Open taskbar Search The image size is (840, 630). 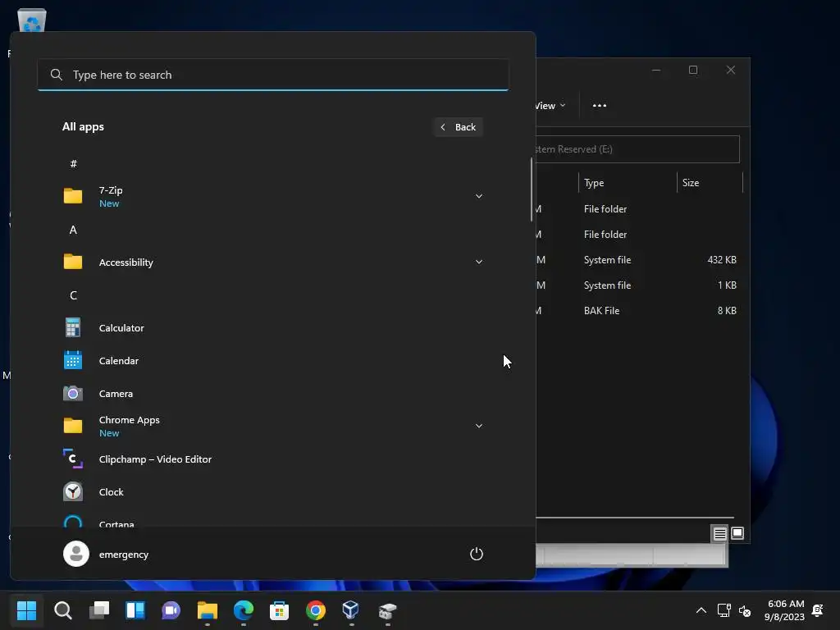click(62, 610)
